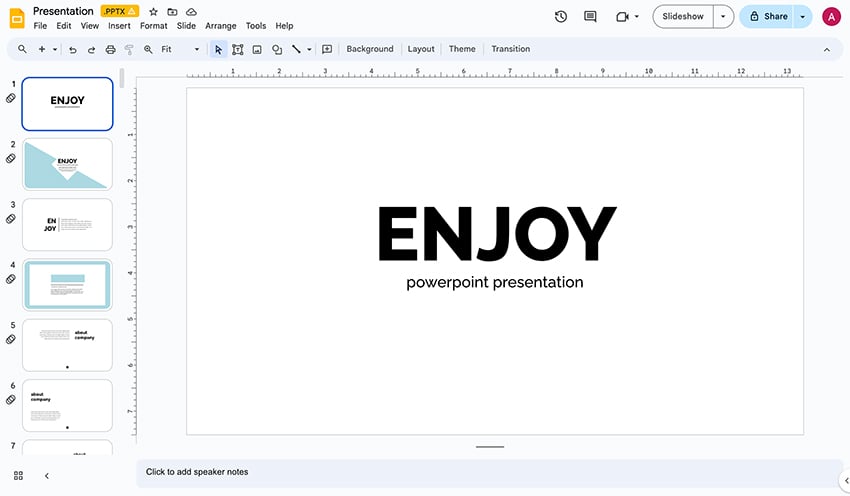This screenshot has width=850, height=496.
Task: Pick the Shape tool icon
Action: tap(277, 49)
